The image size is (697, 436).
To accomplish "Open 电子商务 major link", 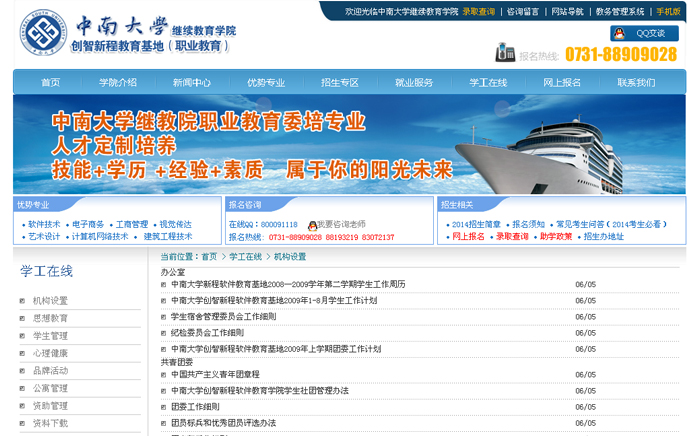I will (x=88, y=224).
